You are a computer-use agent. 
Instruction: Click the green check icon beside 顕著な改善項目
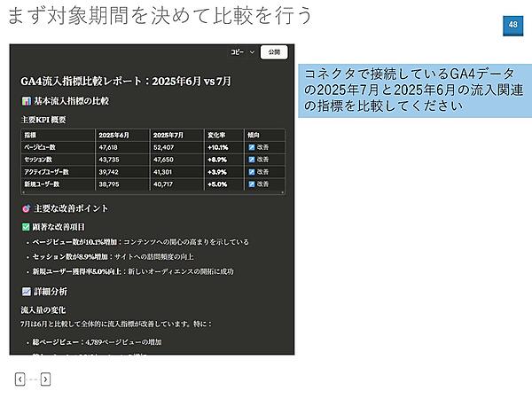point(26,227)
